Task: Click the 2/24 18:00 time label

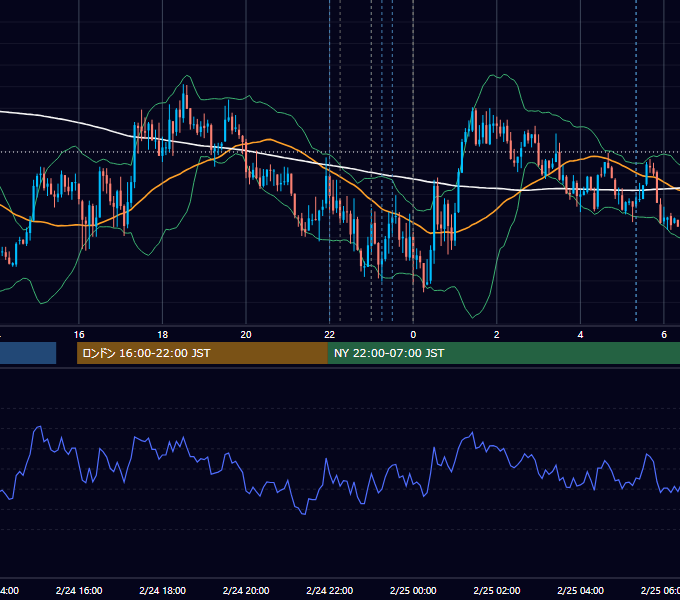Action: [x=163, y=590]
